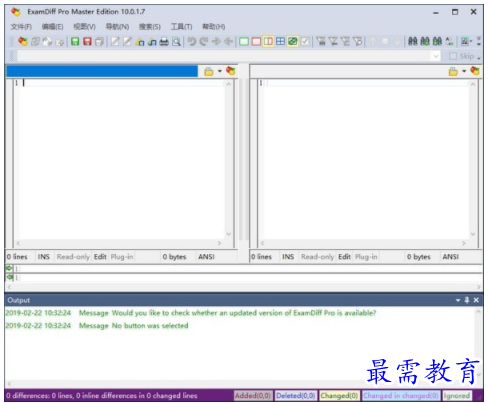Expand the right pane file history dropdown arrow
Image resolution: width=488 pixels, height=403 pixels.
pyautogui.click(x=464, y=71)
